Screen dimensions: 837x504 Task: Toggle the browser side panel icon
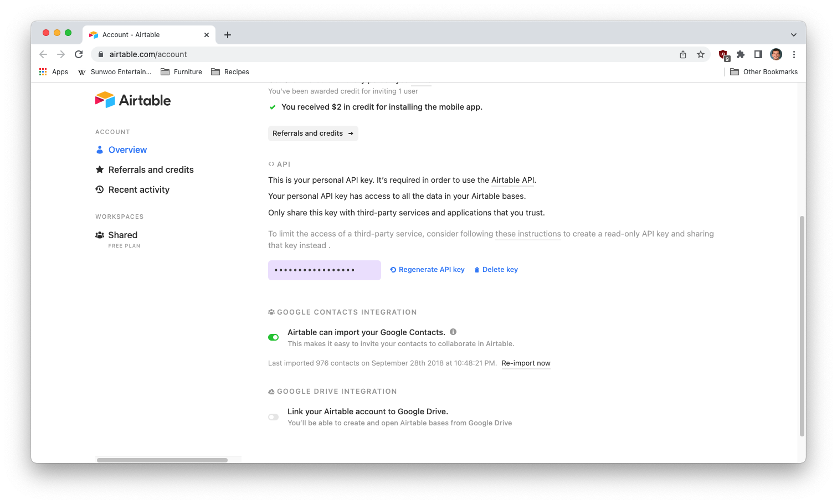tap(758, 54)
